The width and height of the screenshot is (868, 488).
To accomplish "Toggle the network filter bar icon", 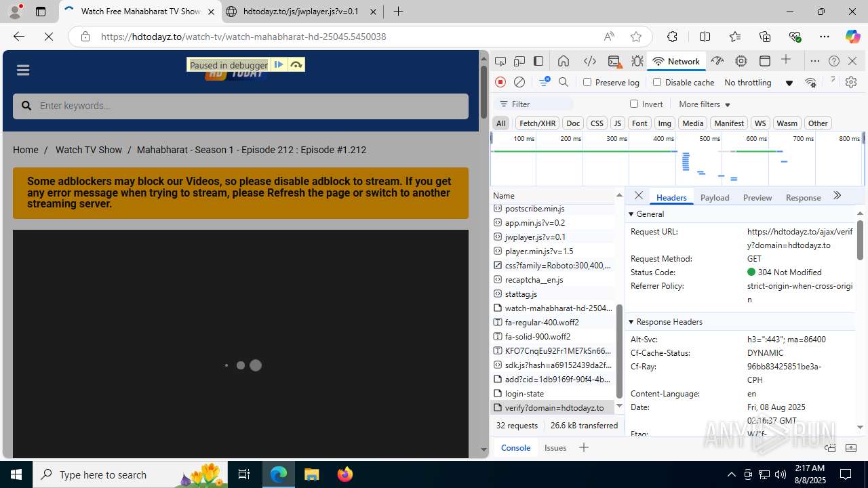I will click(544, 82).
